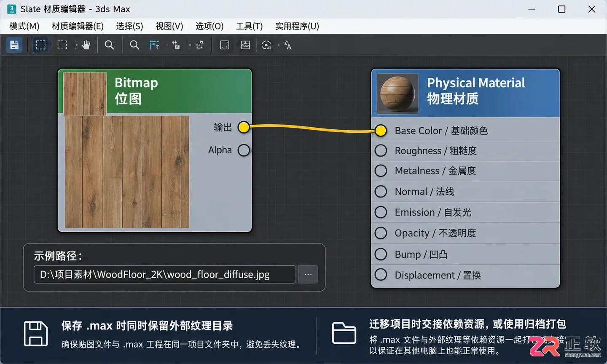Viewport: 607px width, 364px height.
Task: Click the large wood texture preview
Action: [127, 172]
